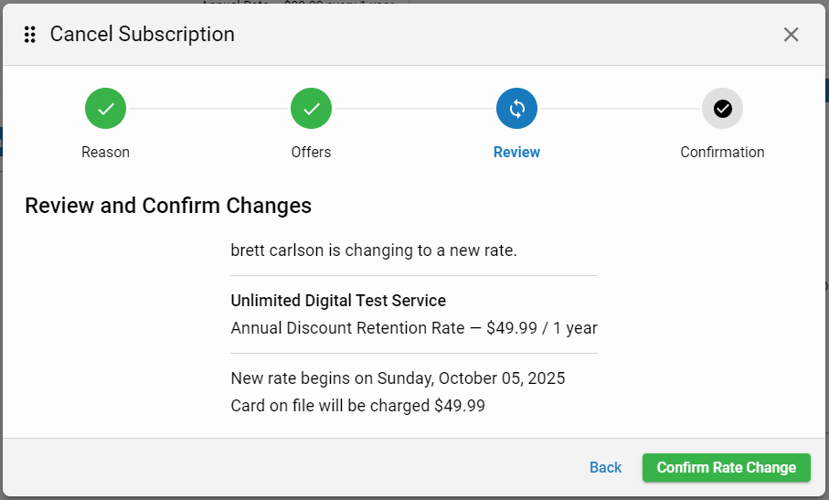The width and height of the screenshot is (829, 500).
Task: Click the Confirmation step checkmark icon
Action: 722,109
